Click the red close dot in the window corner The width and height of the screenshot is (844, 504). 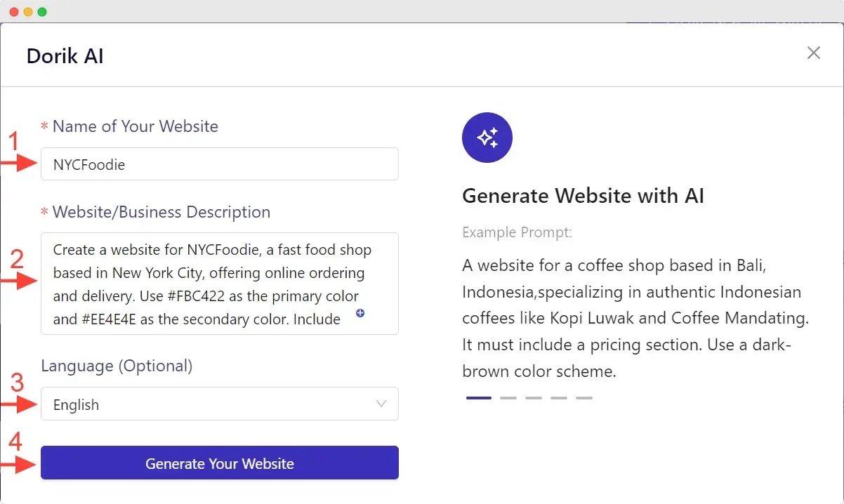(x=15, y=11)
